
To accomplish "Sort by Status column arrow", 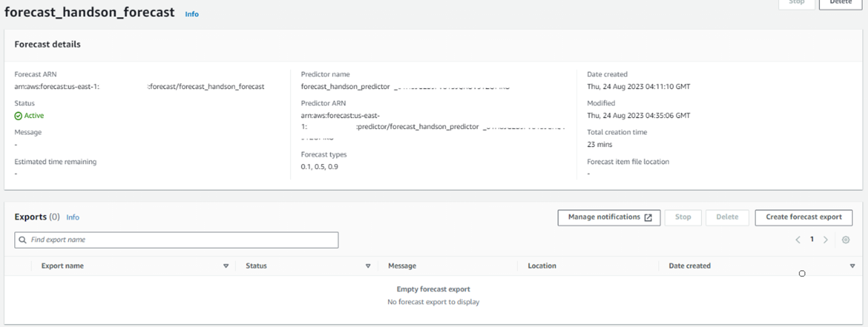I will point(368,266).
